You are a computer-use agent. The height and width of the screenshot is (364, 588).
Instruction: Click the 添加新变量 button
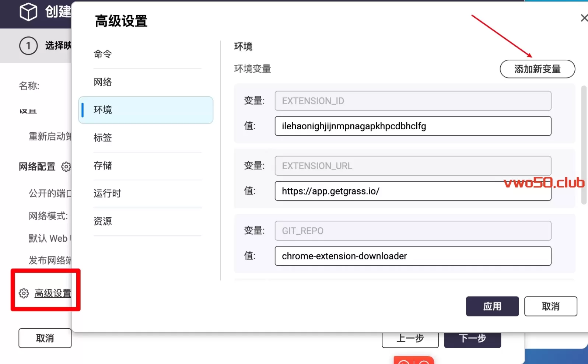[537, 69]
